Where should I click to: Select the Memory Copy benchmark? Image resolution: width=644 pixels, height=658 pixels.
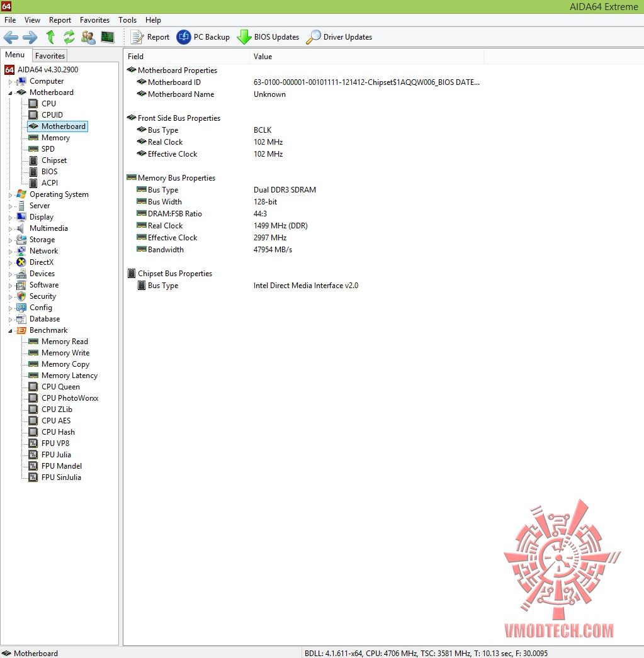click(x=65, y=364)
